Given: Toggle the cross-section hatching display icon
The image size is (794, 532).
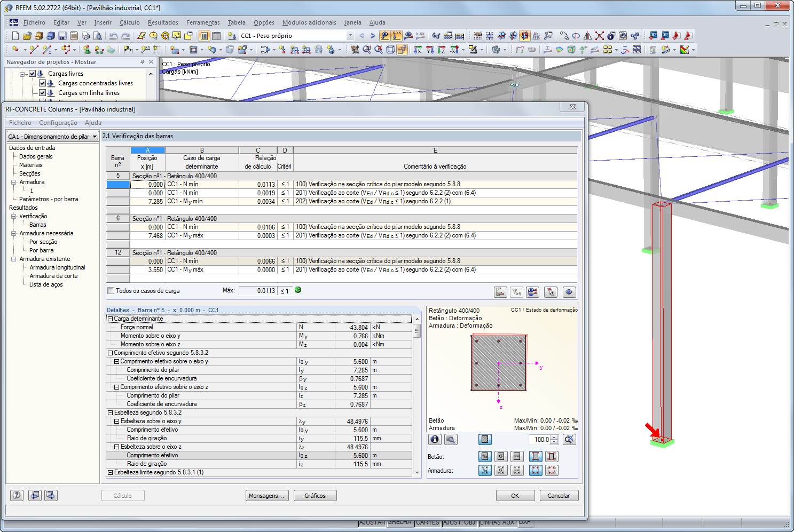Looking at the screenshot, I should 485,439.
